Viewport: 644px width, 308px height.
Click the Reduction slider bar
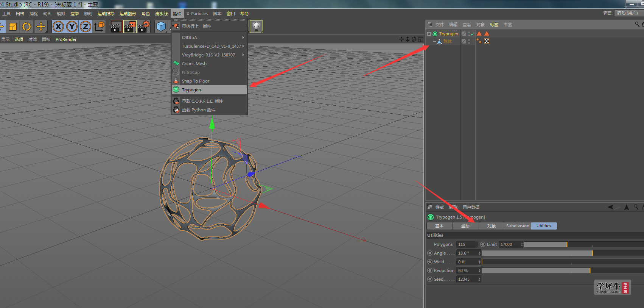click(x=563, y=270)
